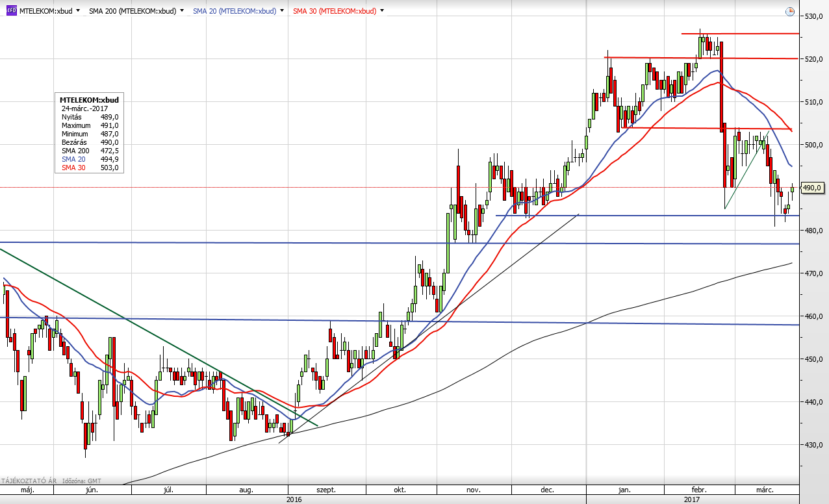Click the 450,0 price axis label
Image resolution: width=829 pixels, height=504 pixels.
click(x=815, y=359)
